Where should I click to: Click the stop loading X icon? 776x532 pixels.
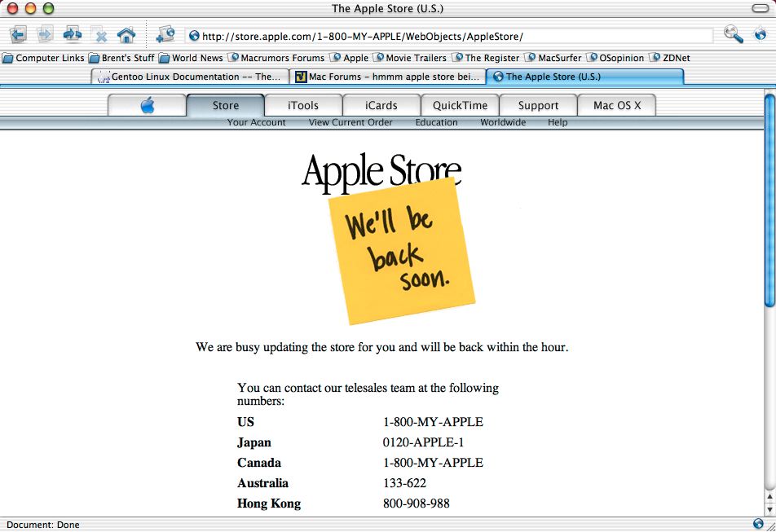[99, 35]
